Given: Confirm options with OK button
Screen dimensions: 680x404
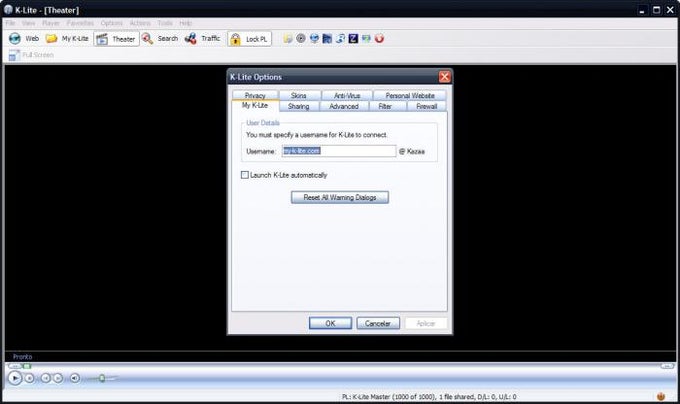Looking at the screenshot, I should coord(330,323).
